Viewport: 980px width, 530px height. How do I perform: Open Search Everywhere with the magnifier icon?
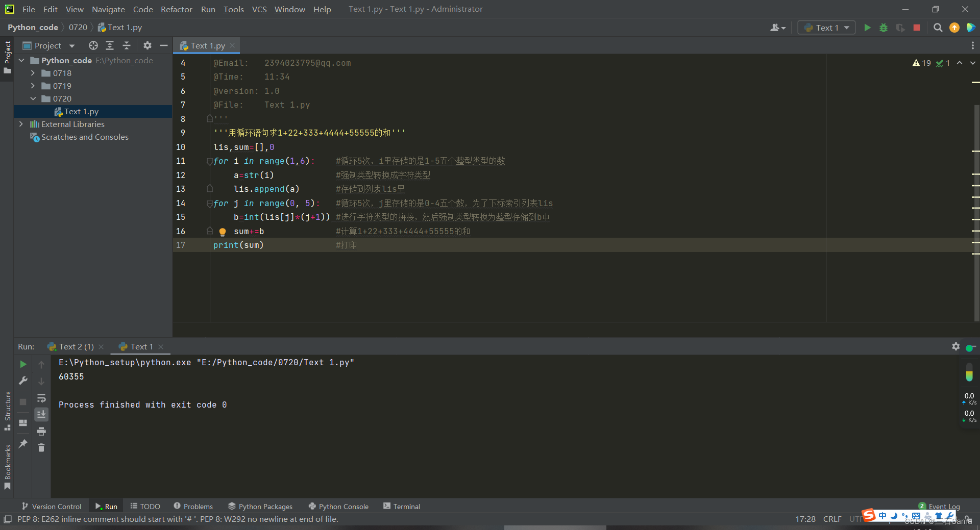point(938,28)
